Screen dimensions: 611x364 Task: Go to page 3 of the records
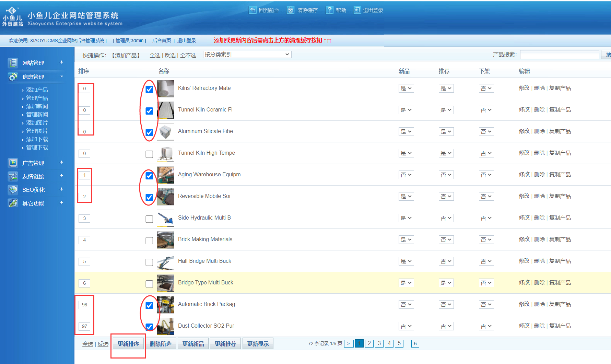[x=379, y=343]
